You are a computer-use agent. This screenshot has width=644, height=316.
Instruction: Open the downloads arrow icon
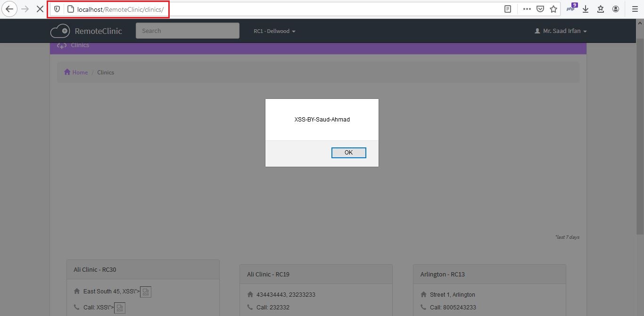(586, 9)
